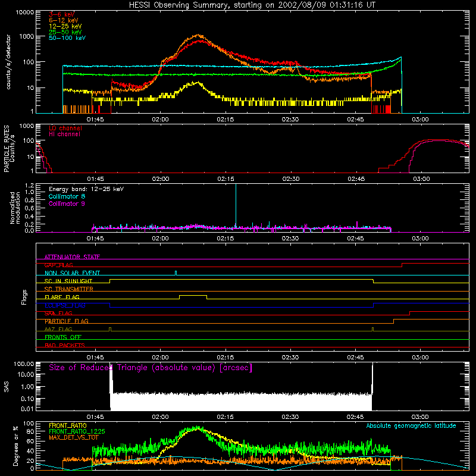Viewport: 476px width, 476px height.
Task: Click 01:45 tick under the flags panel
Action: click(95, 358)
